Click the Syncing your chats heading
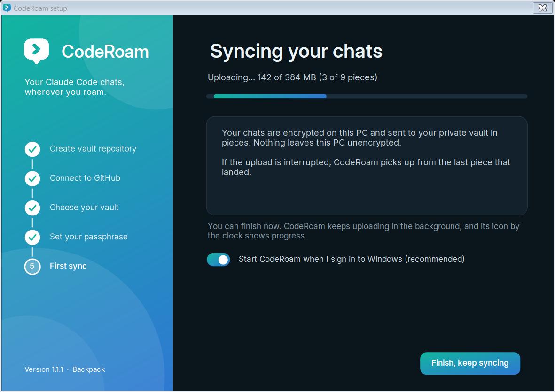This screenshot has width=555, height=392. [296, 52]
